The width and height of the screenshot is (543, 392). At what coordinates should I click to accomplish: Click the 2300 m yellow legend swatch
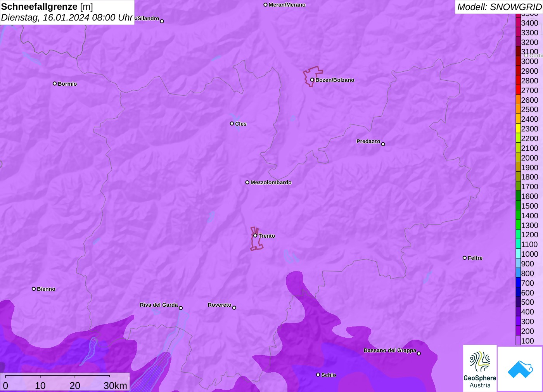pyautogui.click(x=518, y=128)
